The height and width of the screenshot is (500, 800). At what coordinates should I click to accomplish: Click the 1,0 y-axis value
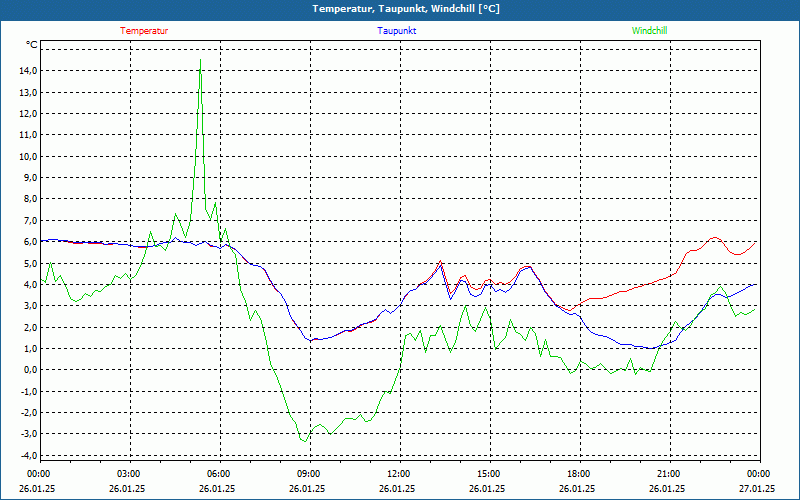pos(30,349)
